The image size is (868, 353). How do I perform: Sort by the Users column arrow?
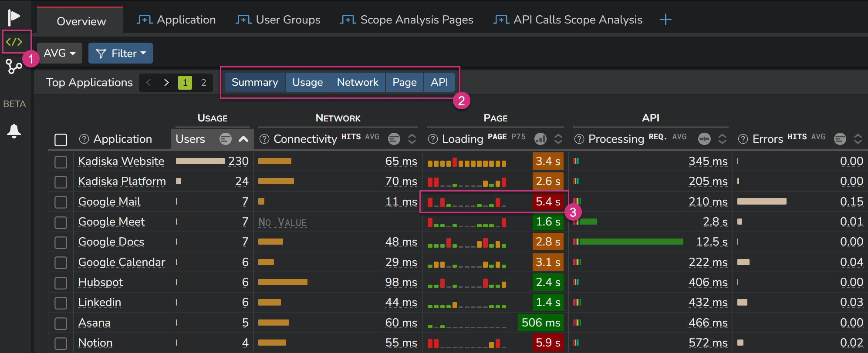pyautogui.click(x=243, y=139)
